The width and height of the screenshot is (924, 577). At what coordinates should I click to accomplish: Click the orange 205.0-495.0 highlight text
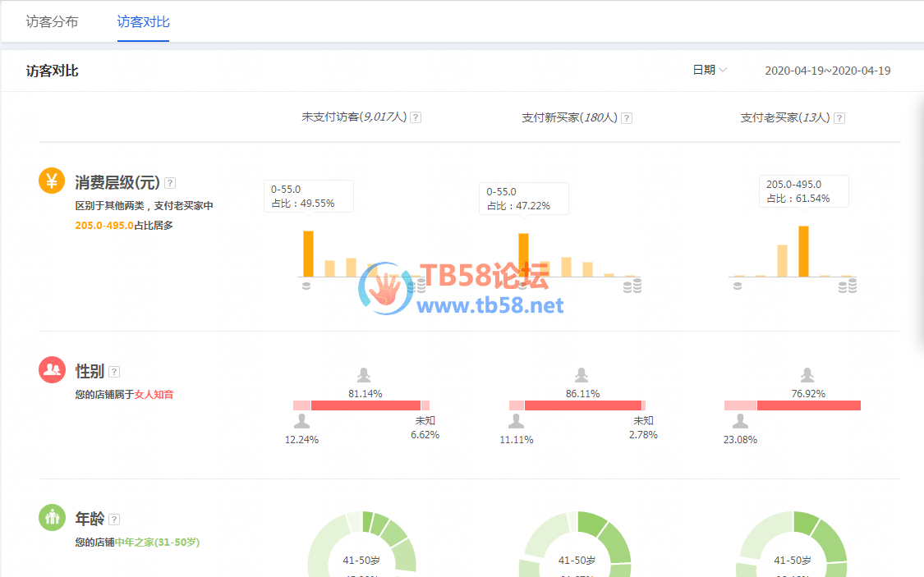pos(104,226)
